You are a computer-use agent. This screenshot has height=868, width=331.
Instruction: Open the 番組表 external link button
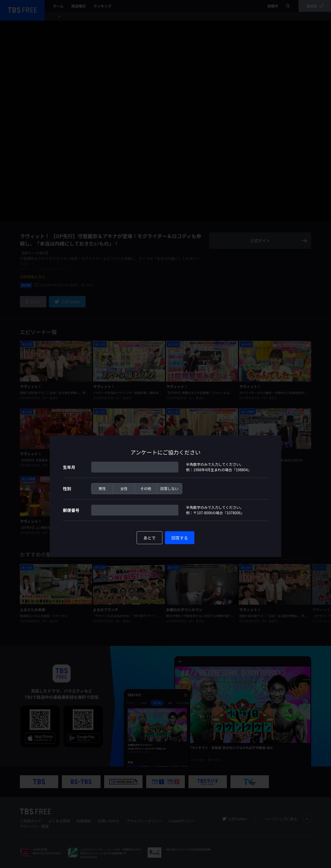pyautogui.click(x=315, y=6)
